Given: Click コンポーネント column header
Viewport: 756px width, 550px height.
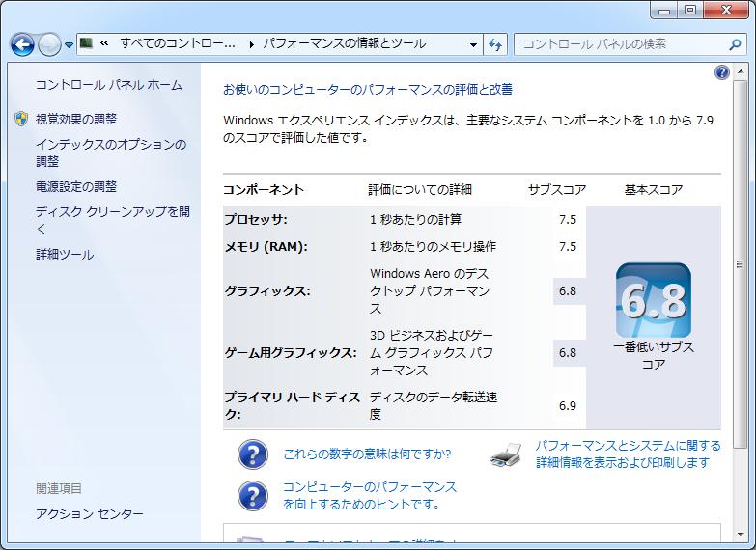Looking at the screenshot, I should (264, 190).
